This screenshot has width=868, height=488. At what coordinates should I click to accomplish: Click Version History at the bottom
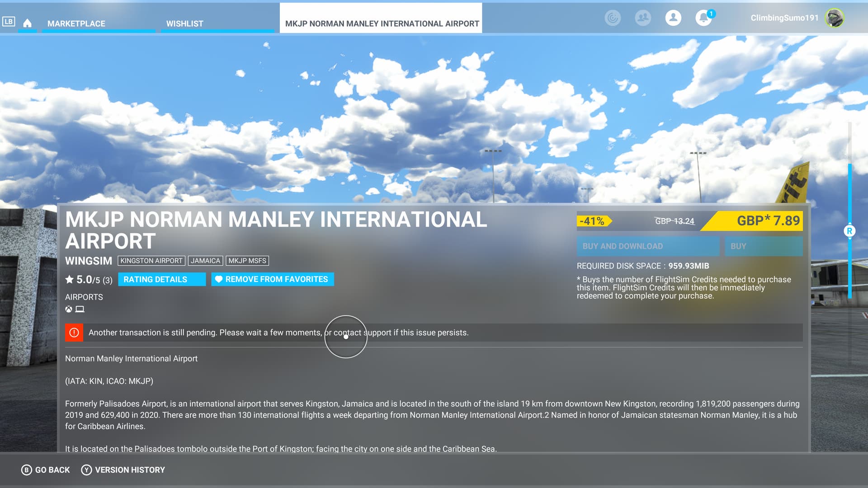click(123, 470)
